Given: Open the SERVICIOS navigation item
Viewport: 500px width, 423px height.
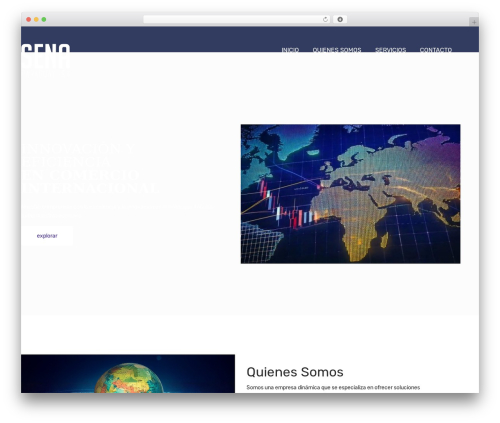Looking at the screenshot, I should (x=390, y=50).
